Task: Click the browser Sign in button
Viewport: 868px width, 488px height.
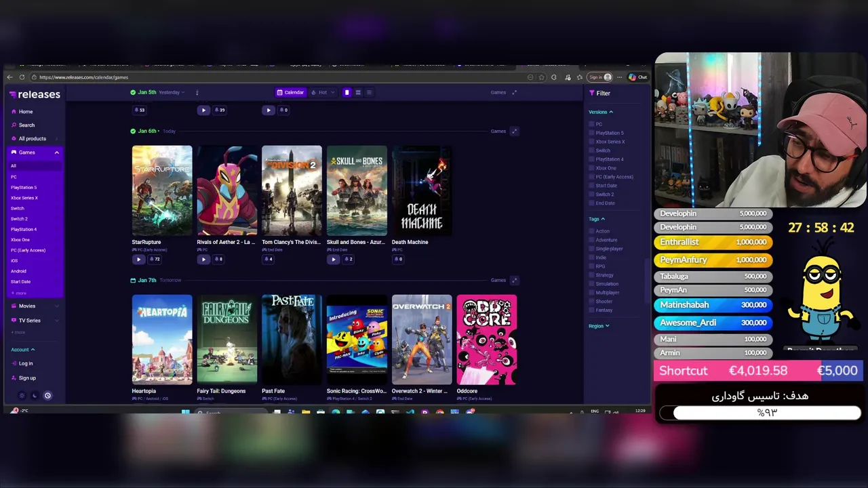Action: coord(599,77)
